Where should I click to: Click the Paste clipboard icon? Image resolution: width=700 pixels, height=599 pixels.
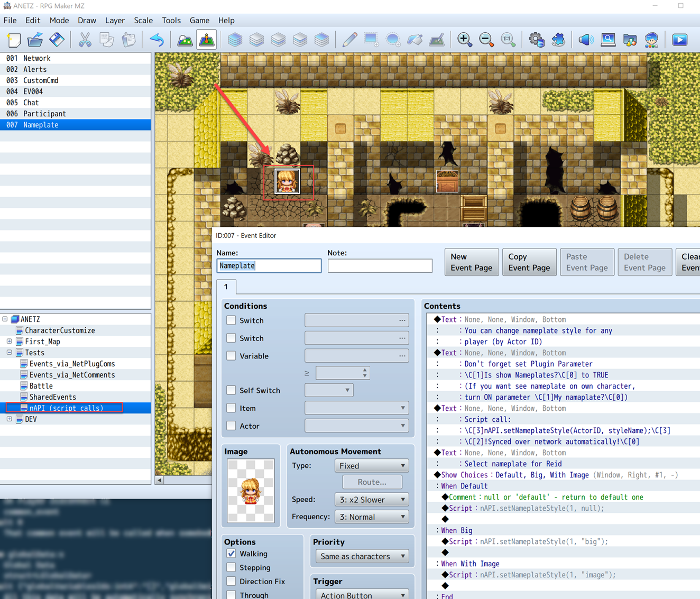point(128,40)
